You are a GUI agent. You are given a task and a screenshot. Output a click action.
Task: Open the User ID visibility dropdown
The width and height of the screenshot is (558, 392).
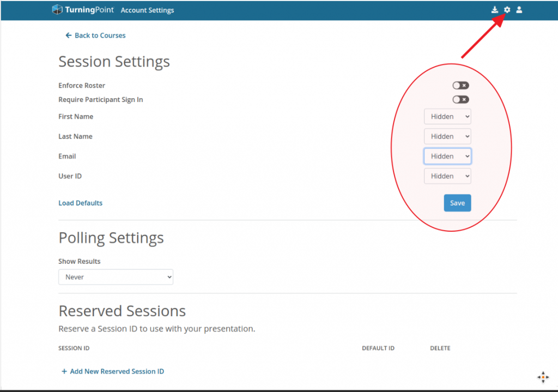447,176
